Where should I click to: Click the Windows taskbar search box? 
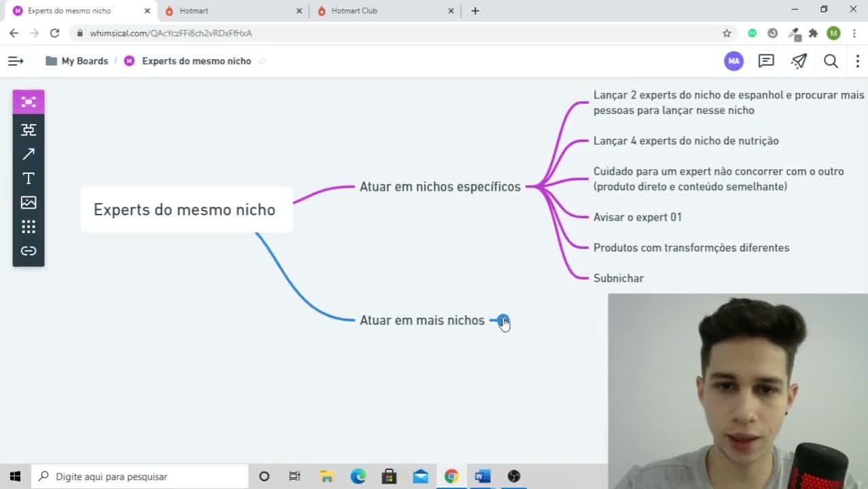coord(139,477)
